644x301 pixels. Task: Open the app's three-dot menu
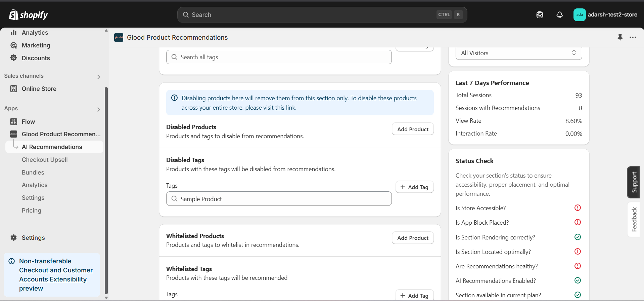[x=633, y=37]
